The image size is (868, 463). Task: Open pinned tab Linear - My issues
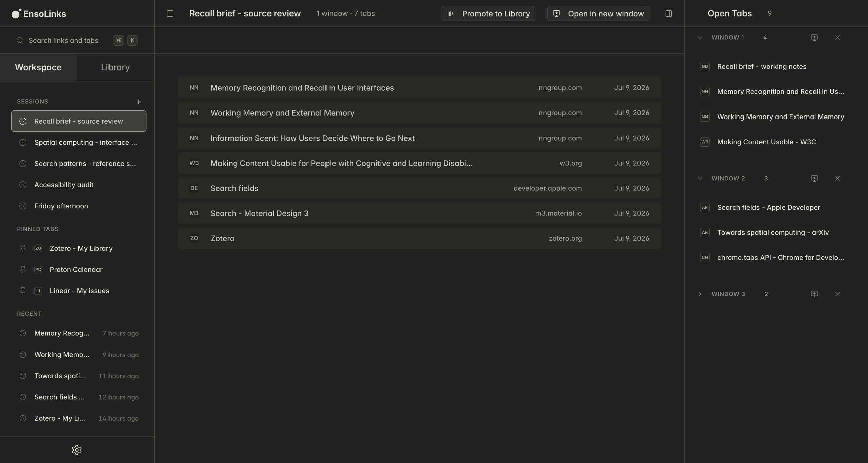click(x=79, y=291)
